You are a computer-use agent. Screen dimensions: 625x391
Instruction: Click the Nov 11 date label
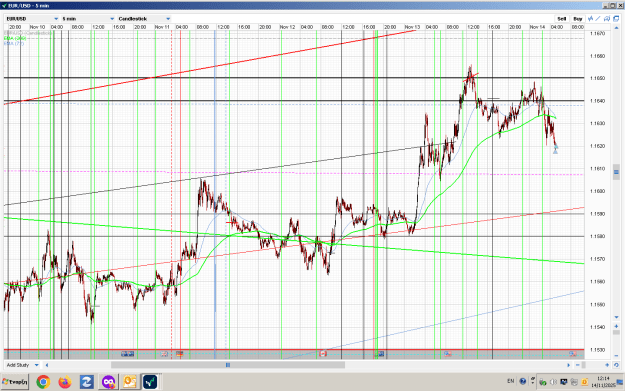click(x=162, y=27)
